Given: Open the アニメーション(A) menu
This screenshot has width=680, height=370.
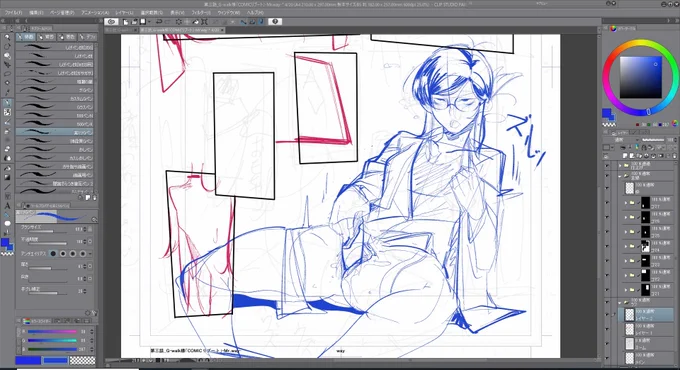Looking at the screenshot, I should pos(95,13).
